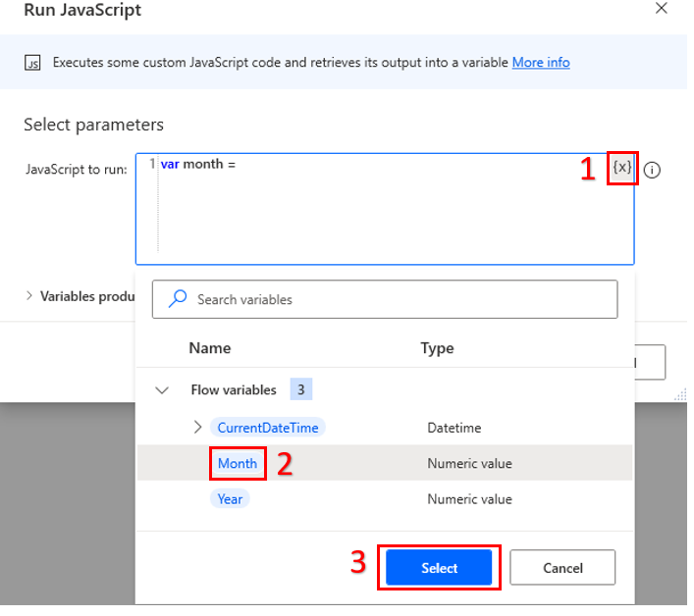Image resolution: width=694 pixels, height=616 pixels.
Task: Select the Month variable
Action: [238, 463]
